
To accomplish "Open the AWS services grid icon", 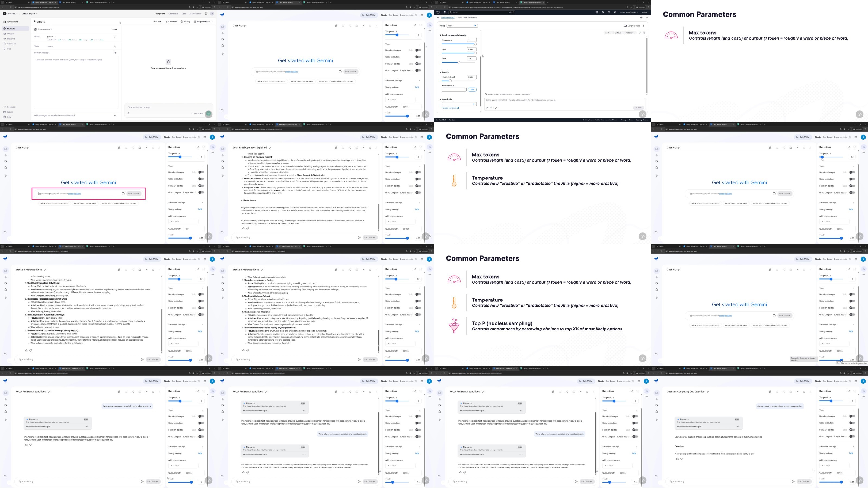I will click(x=445, y=12).
